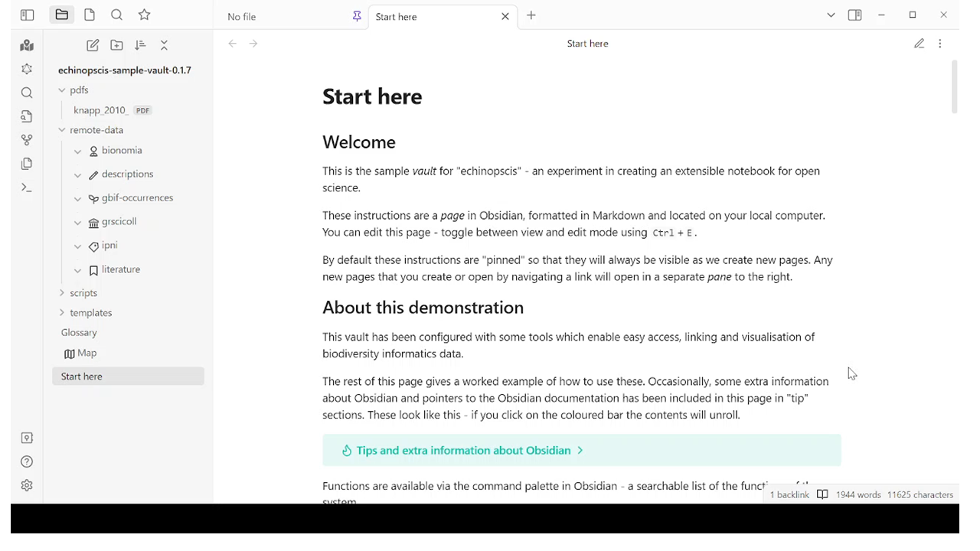
Task: Click the About this demonstration heading
Action: [x=423, y=308]
